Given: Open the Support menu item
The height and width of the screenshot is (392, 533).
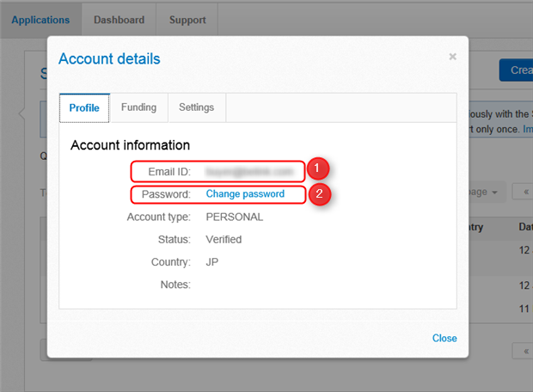Looking at the screenshot, I should (187, 20).
